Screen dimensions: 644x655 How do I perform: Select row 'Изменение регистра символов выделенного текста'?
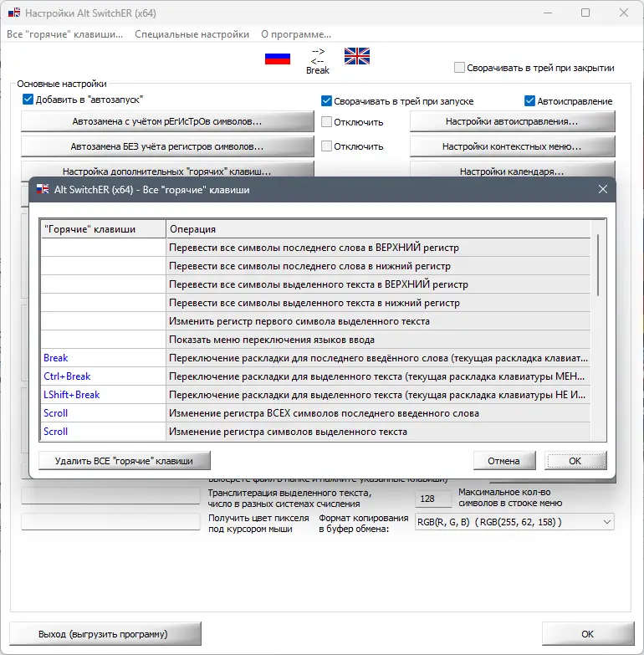(316, 432)
